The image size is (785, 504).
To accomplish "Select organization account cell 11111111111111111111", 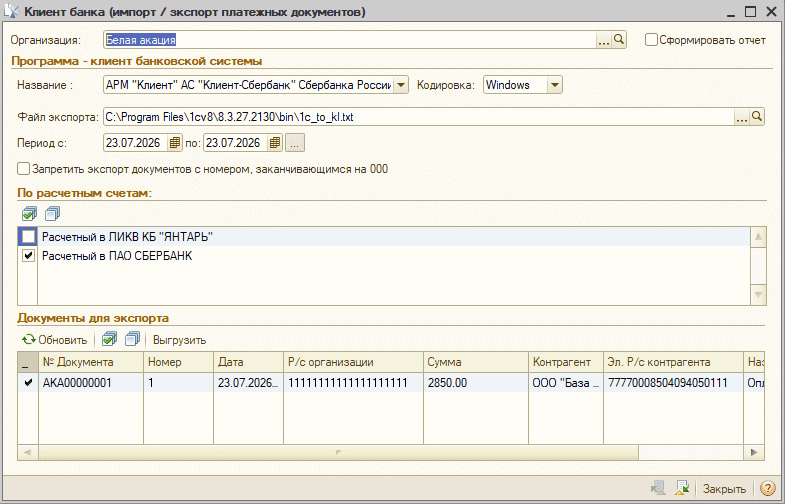I will point(353,383).
